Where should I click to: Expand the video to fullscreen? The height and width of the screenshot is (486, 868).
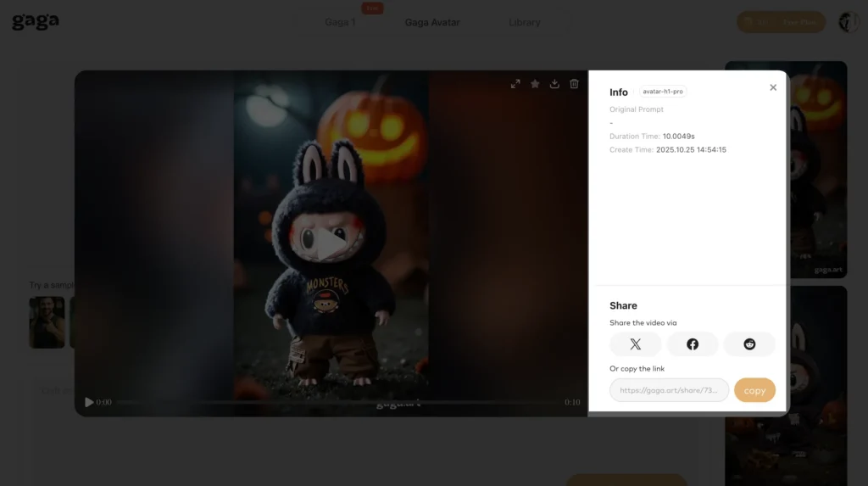pos(515,84)
